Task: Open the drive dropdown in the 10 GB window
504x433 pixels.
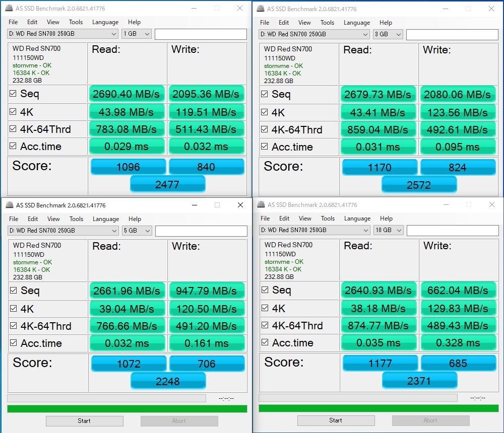Action: point(314,230)
